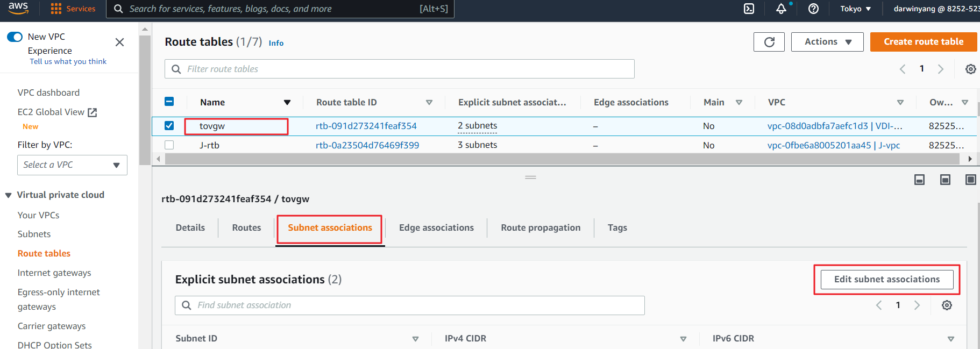Screen dimensions: 980x349
Task: Click the Filter route tables search field
Action: 399,69
